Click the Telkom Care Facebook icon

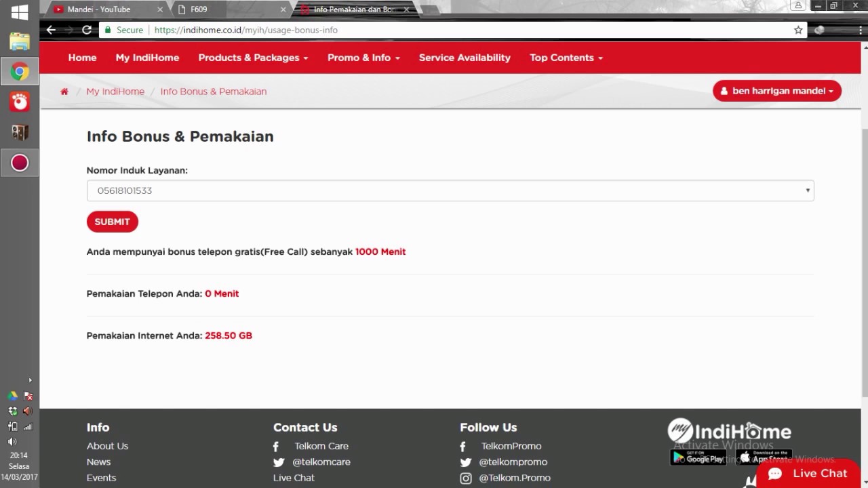276,447
